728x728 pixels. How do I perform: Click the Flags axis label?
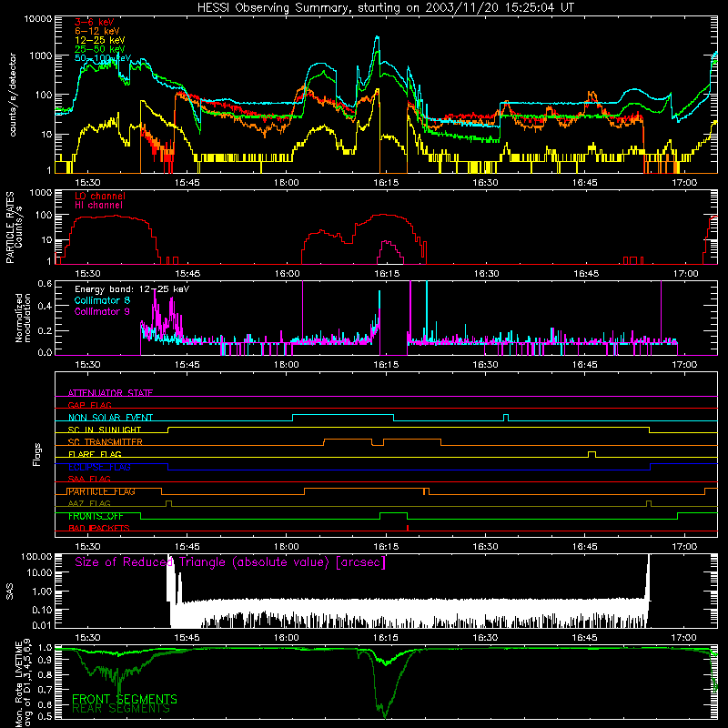(36, 454)
